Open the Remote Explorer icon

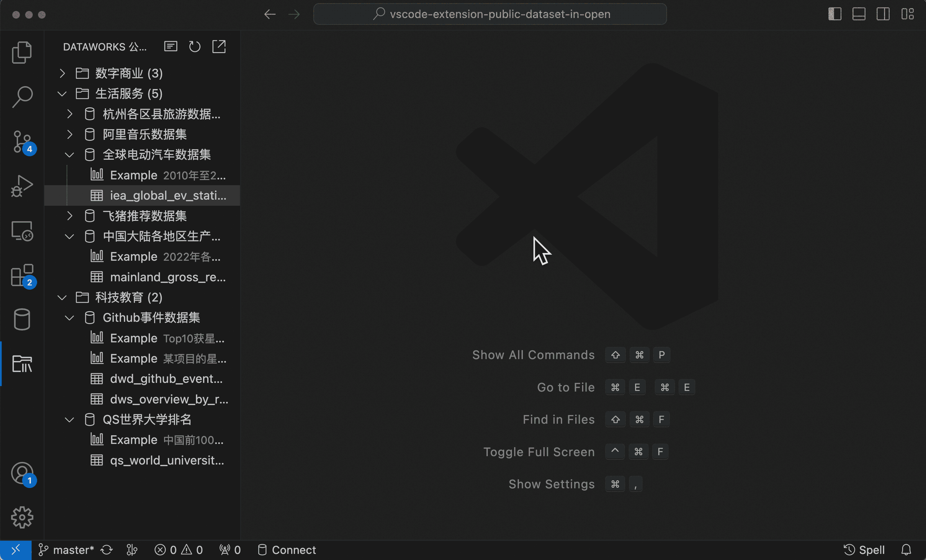pyautogui.click(x=22, y=230)
